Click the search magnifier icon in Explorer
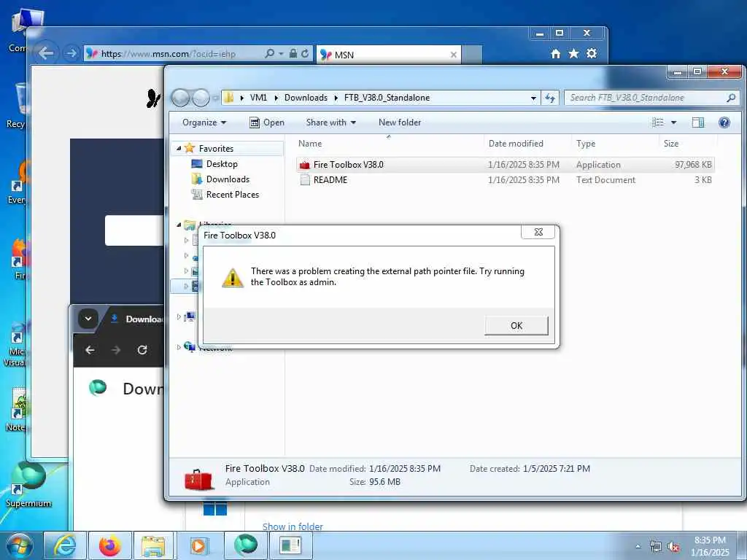The image size is (747, 560). tap(731, 98)
